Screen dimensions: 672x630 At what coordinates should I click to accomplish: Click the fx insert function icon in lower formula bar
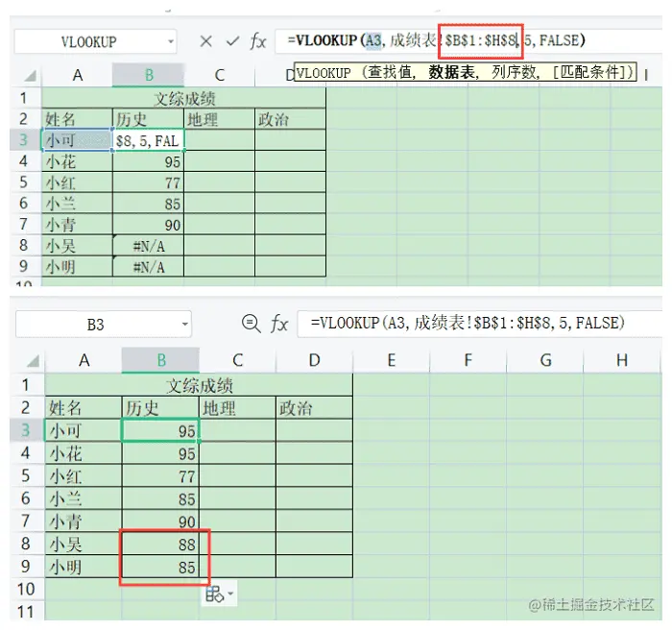coord(279,323)
